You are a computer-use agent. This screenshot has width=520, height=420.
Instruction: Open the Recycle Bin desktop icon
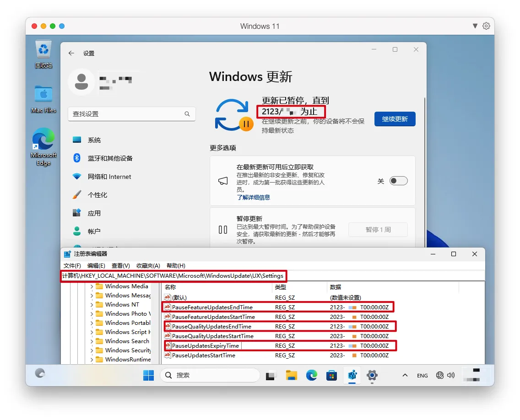click(43, 54)
